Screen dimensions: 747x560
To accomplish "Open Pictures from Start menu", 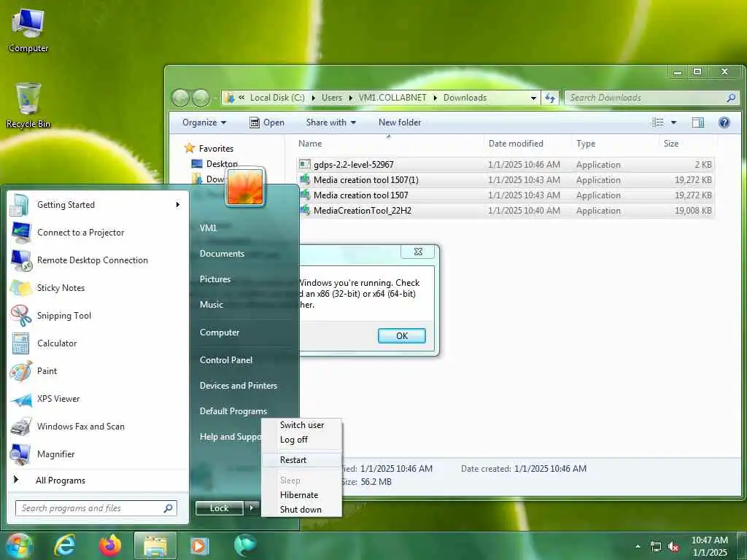I will pos(215,279).
